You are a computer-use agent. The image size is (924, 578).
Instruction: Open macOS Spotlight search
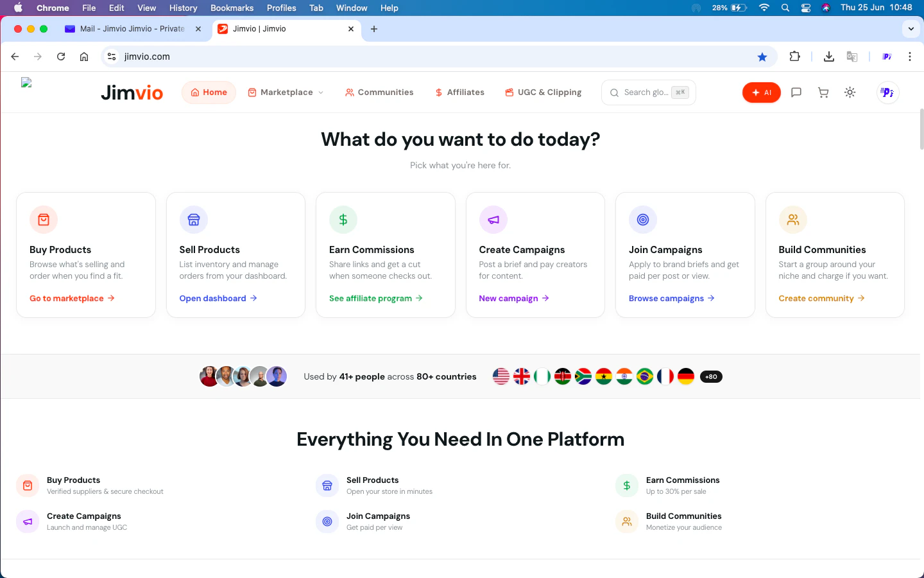785,8
